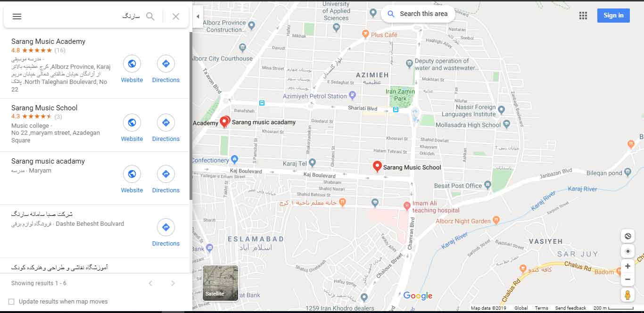Click rating count (3) for Sarang Music School

58,117
